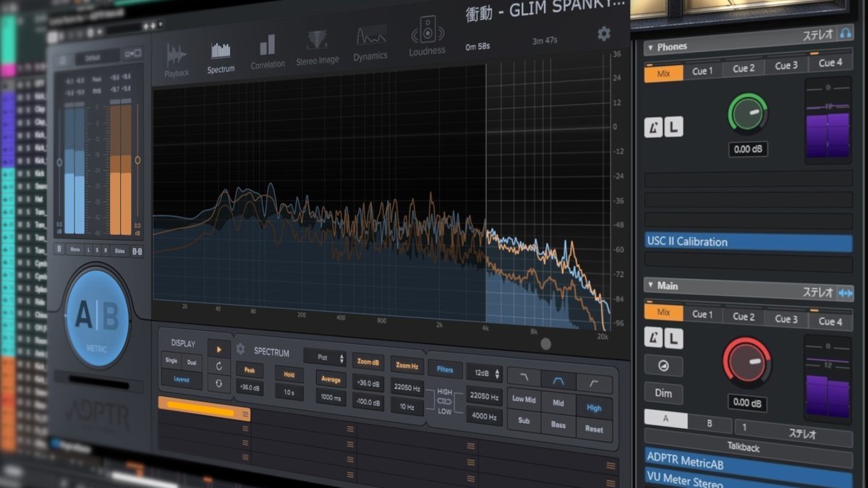The width and height of the screenshot is (868, 488).
Task: Toggle the Average button
Action: coord(331,378)
